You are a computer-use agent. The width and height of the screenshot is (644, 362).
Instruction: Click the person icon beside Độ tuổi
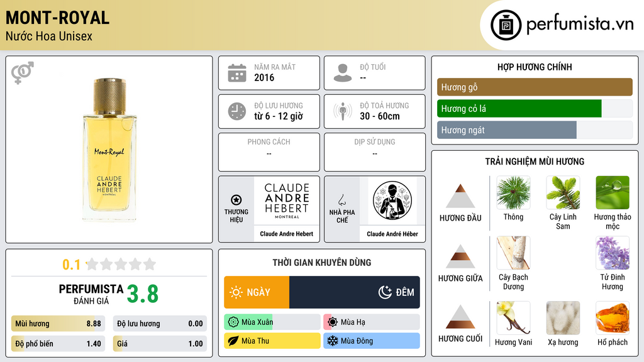[343, 73]
